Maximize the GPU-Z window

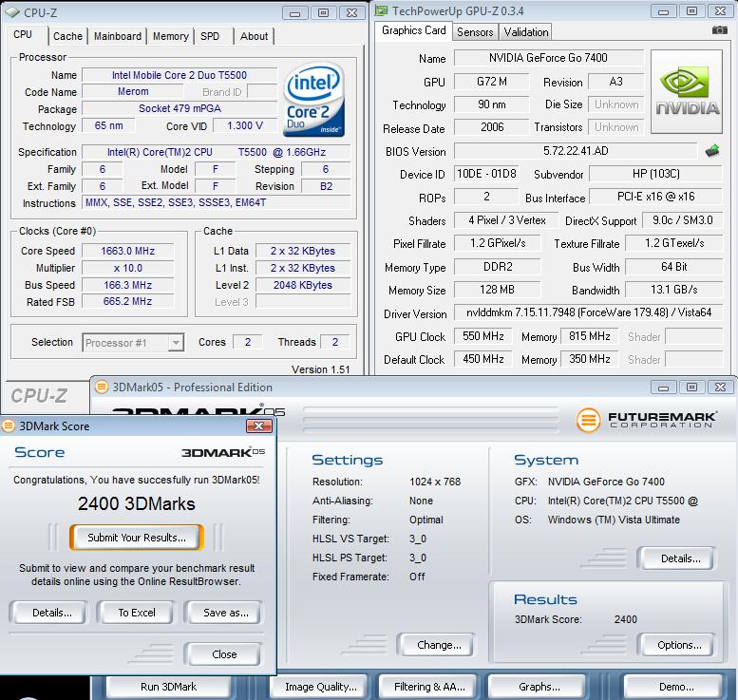click(x=691, y=11)
